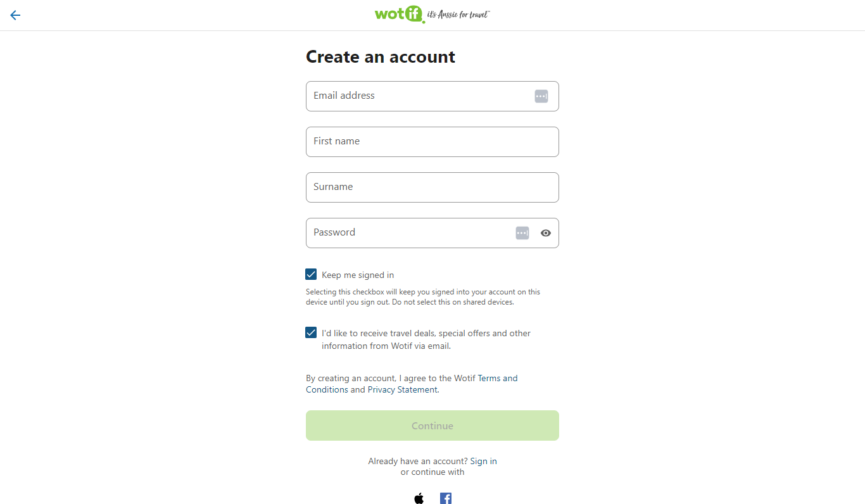This screenshot has width=865, height=504.
Task: Focus the Surname input field
Action: point(432,187)
